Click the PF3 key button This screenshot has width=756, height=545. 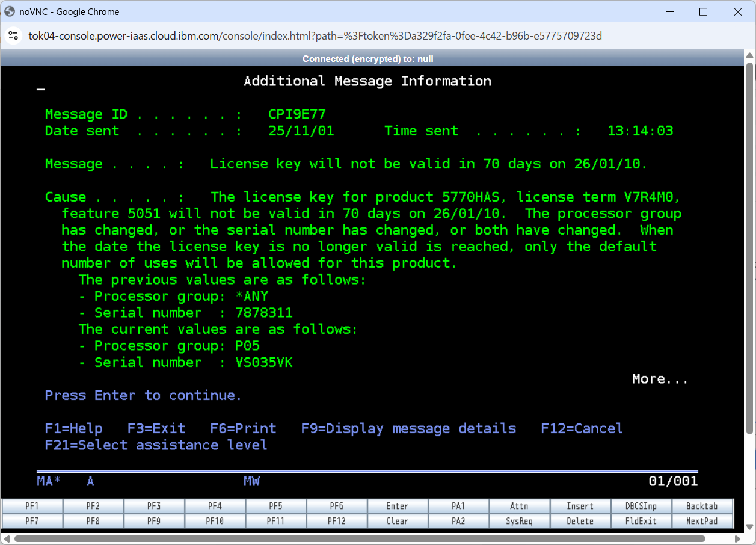coord(154,506)
